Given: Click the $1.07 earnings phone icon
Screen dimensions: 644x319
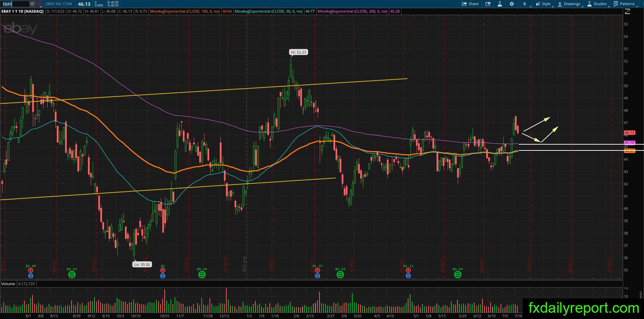Looking at the screenshot, I should click(317, 270).
